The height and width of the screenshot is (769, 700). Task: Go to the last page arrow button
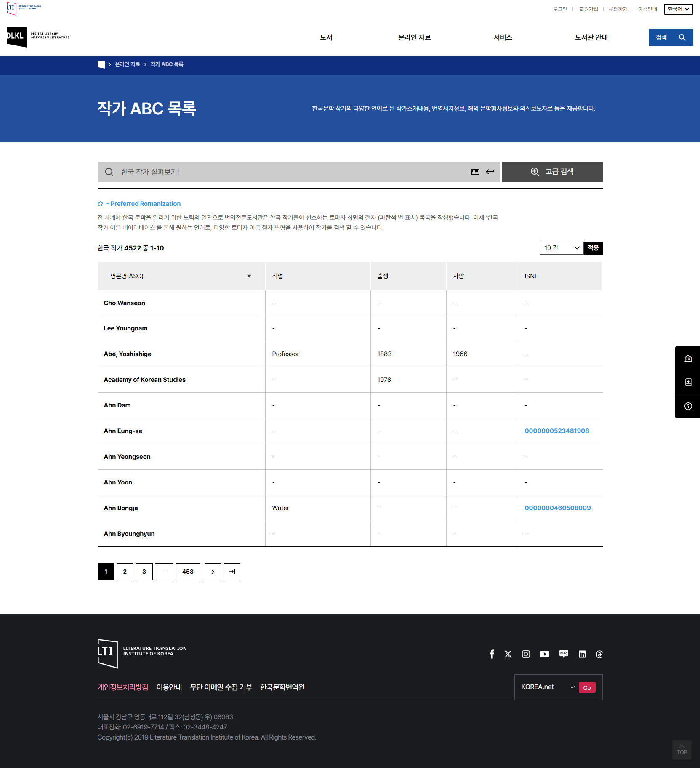[x=232, y=572]
